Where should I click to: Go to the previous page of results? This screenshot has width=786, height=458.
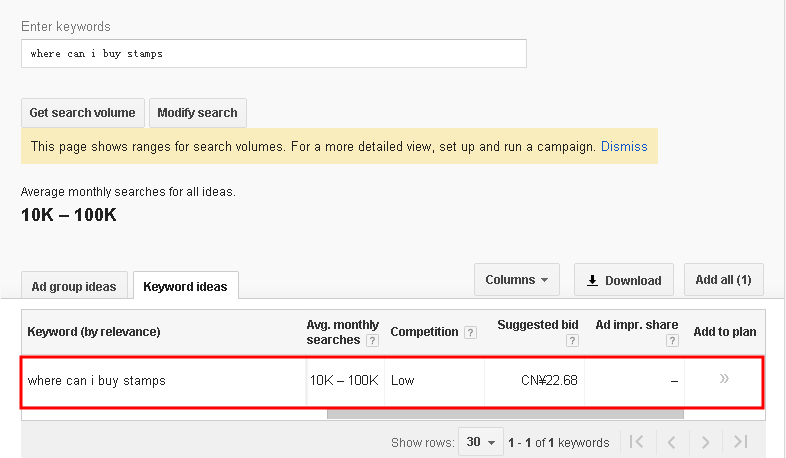pos(672,442)
